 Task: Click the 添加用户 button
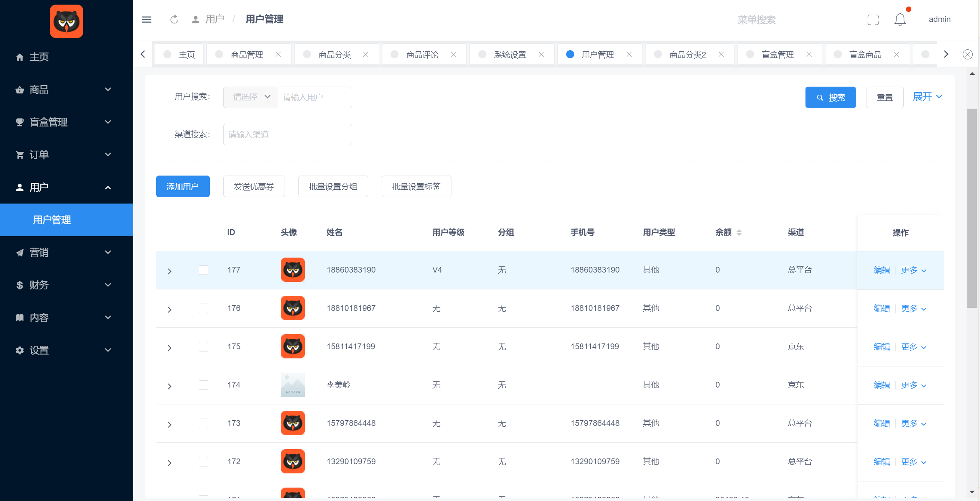(x=183, y=186)
